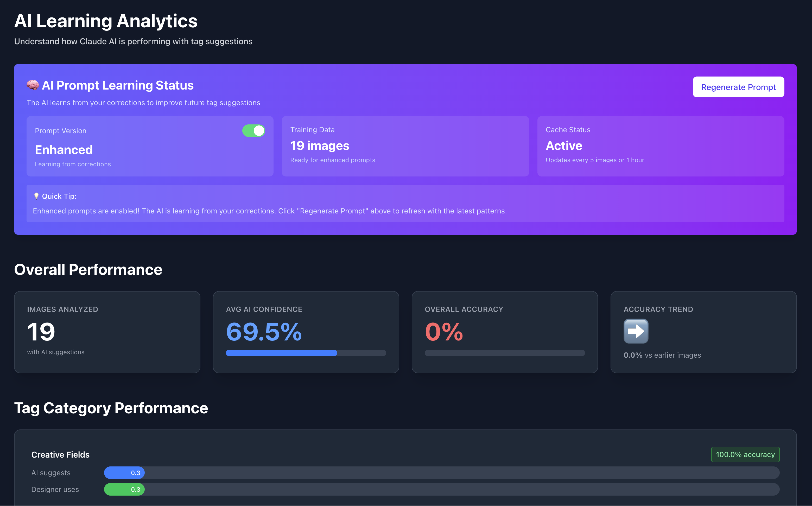
Task: Click the AI Learning Analytics page title
Action: tap(106, 21)
